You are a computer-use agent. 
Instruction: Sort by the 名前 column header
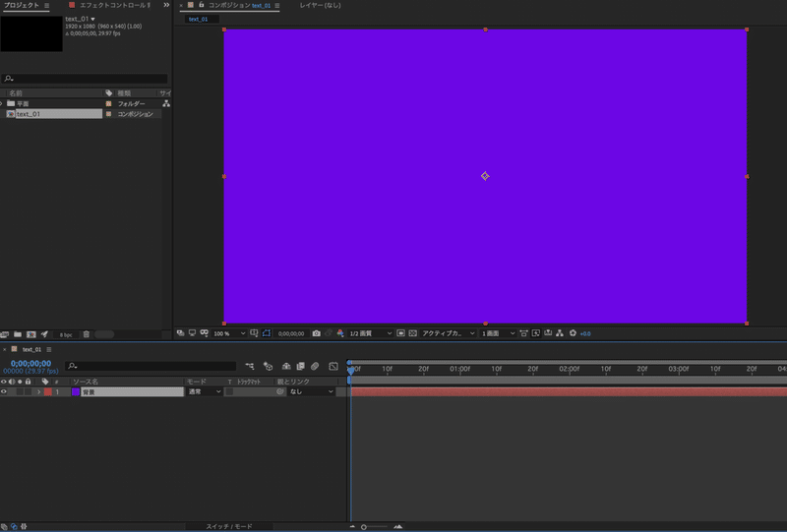click(16, 92)
